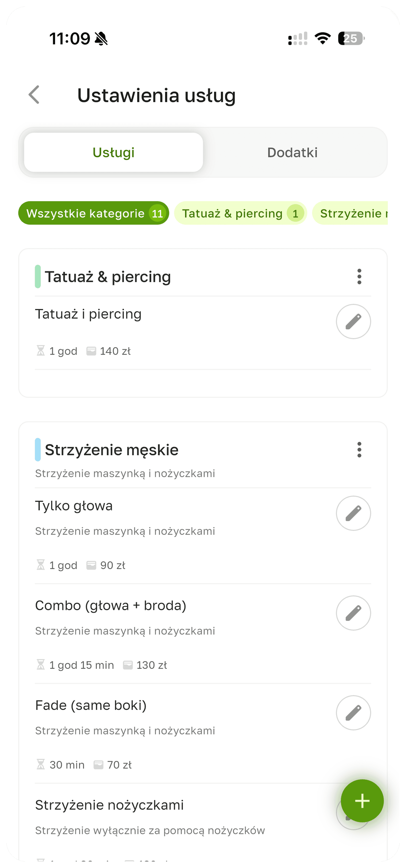
Task: Tap the Strzyżenie męskie category header
Action: click(x=112, y=450)
